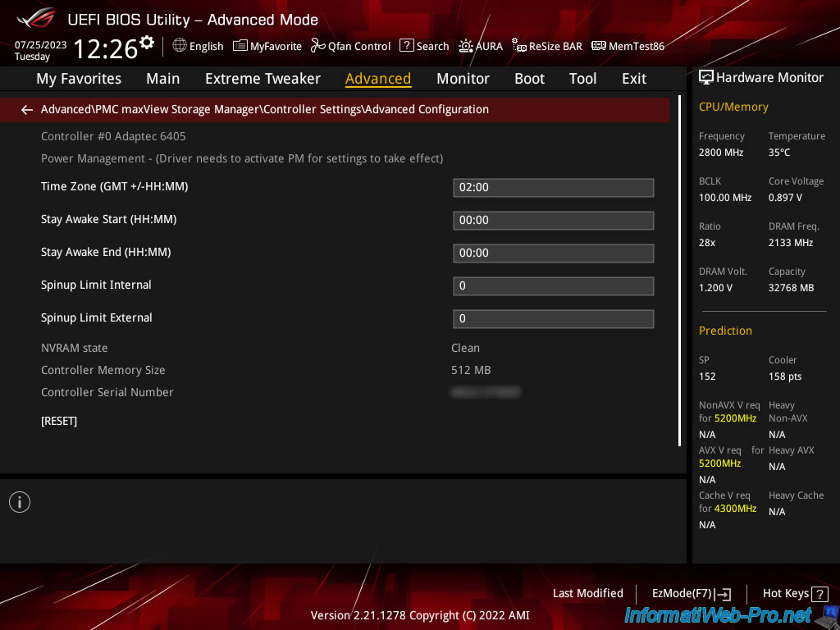
Task: Click the Spinup Limit Internal label
Action: coord(97,285)
